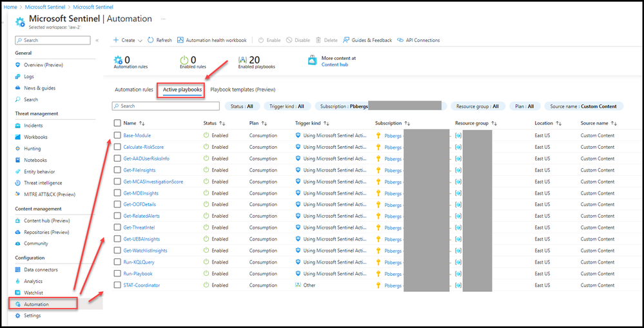The image size is (644, 328).
Task: Open Workbooks chart icon
Action: point(17,137)
